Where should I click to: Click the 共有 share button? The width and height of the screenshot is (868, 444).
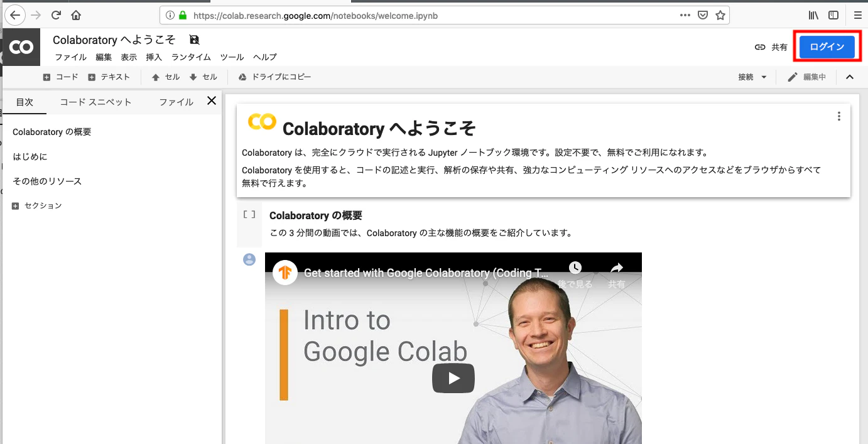pos(779,47)
